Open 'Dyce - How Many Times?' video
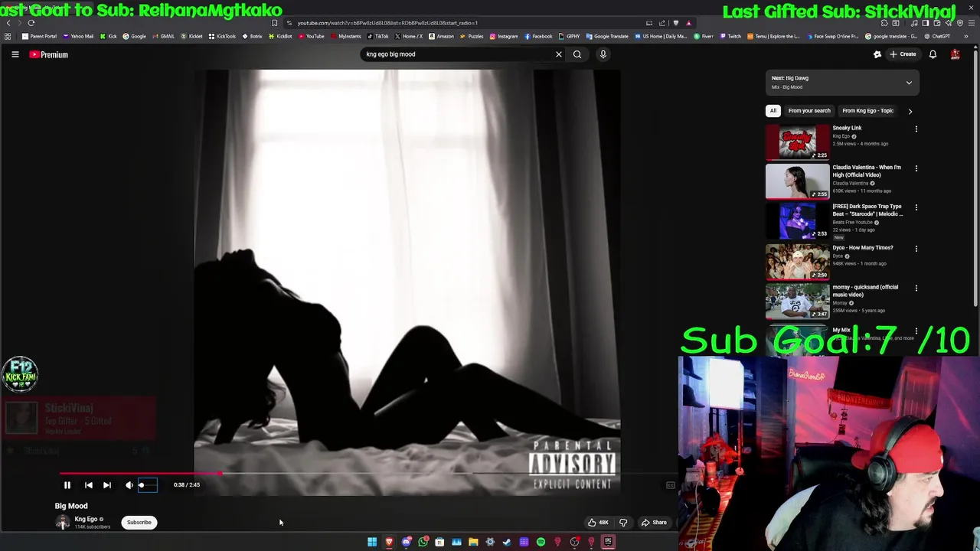The image size is (980, 551). 863,248
